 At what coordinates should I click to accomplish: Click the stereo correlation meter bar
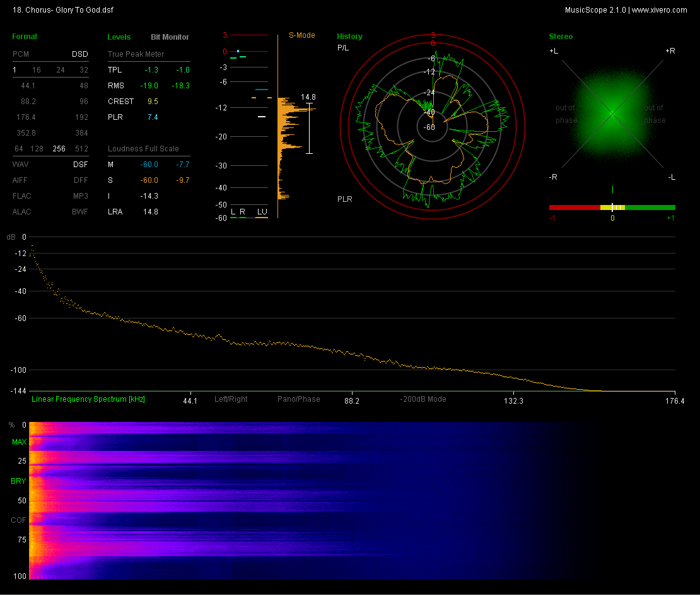click(612, 207)
